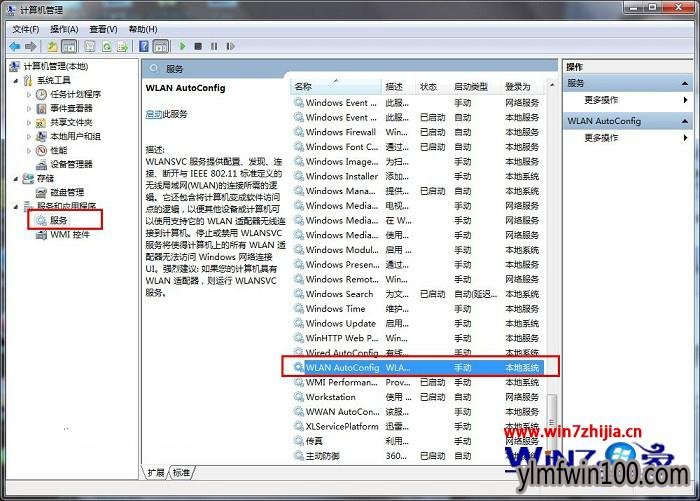
Task: Click the Stop service square icon
Action: (x=198, y=46)
